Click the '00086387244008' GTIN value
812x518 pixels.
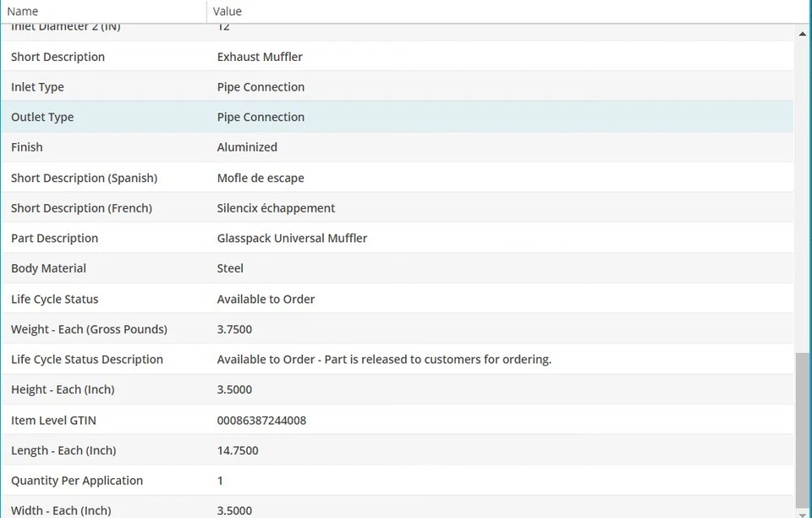[x=261, y=421]
